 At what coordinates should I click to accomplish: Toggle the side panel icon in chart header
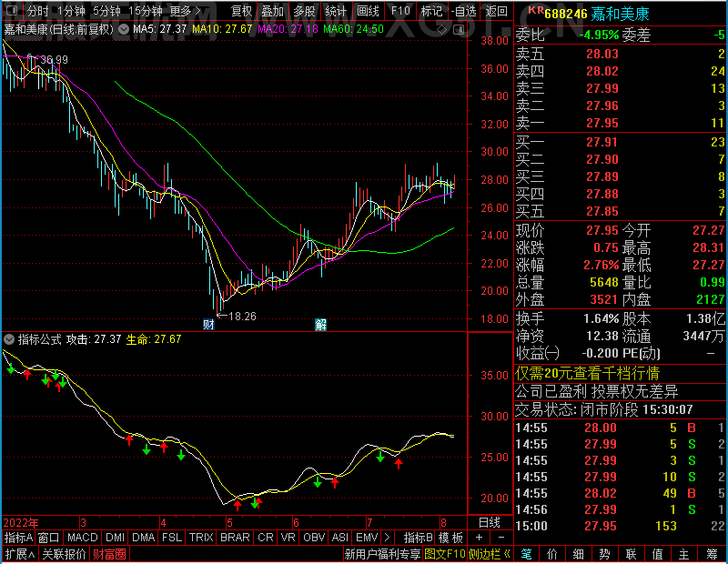pos(459,30)
